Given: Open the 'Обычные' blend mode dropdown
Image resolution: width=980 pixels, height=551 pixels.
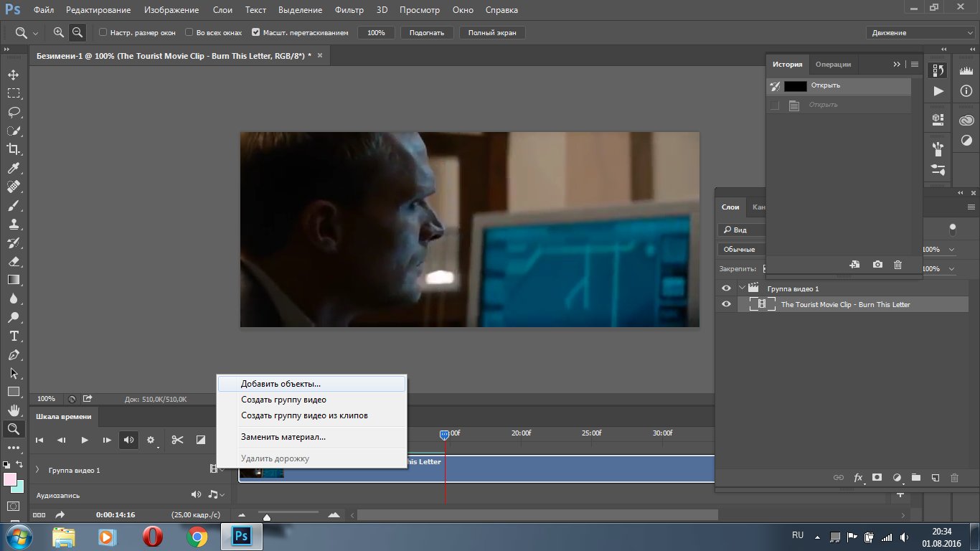Looking at the screenshot, I should click(741, 249).
